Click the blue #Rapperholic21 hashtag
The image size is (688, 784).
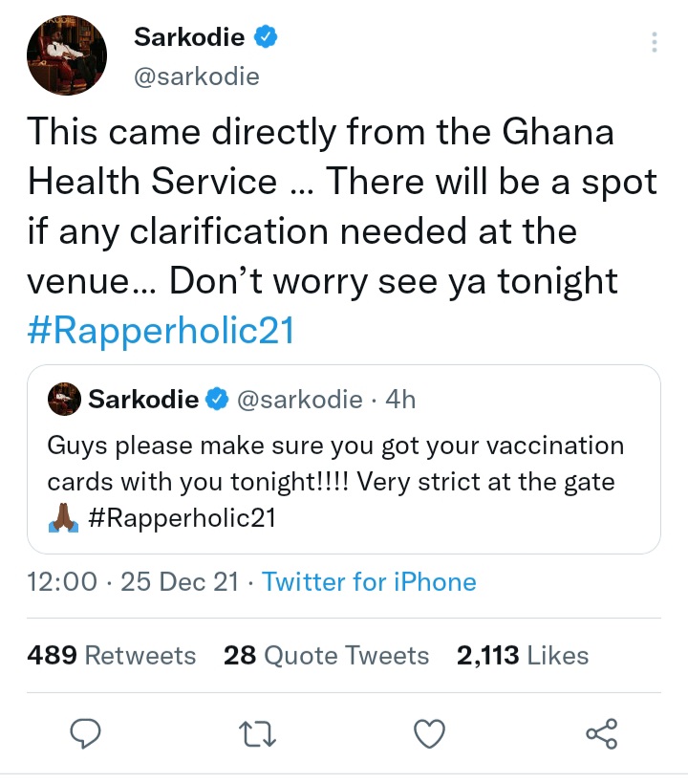(x=161, y=331)
